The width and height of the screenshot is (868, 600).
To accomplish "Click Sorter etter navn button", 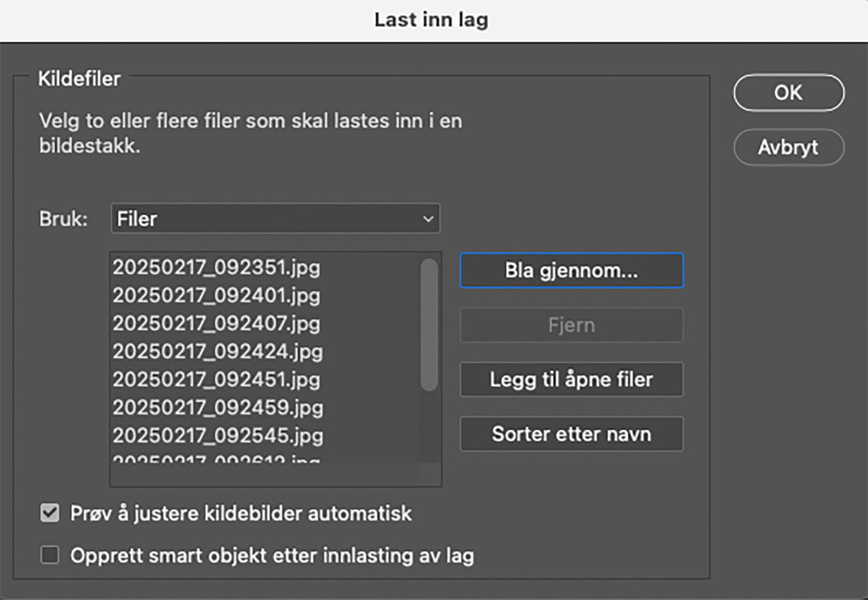I will [571, 434].
